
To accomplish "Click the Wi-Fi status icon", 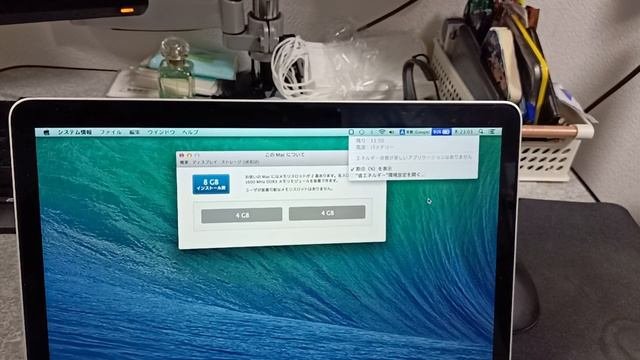I will (382, 132).
